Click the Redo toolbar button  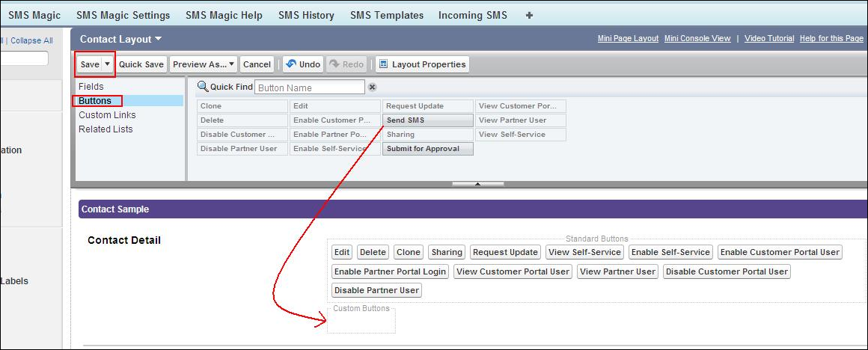(x=346, y=65)
